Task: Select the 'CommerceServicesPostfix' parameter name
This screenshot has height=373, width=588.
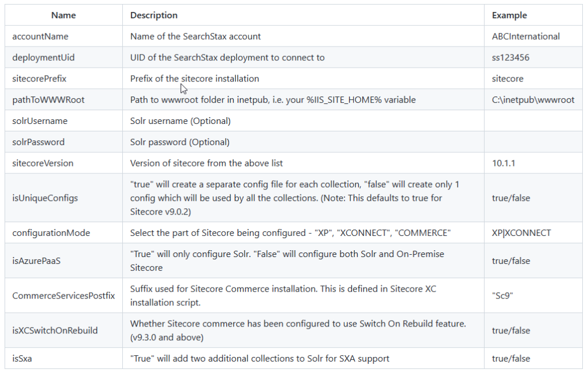Action: click(x=64, y=296)
